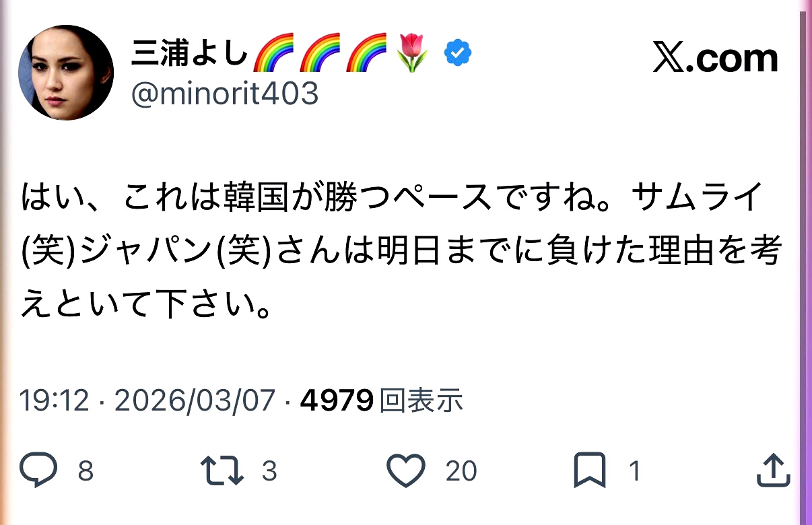812x525 pixels.
Task: Click the vertical scrollbar on the right edge
Action: pos(803,202)
